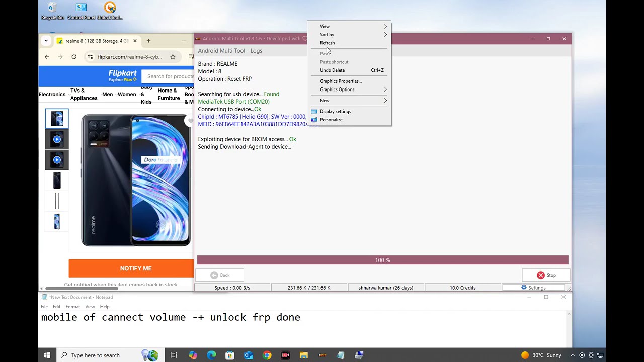Click 'MediaTek USB Port (COM20)' log line
The image size is (644, 362).
pyautogui.click(x=233, y=102)
